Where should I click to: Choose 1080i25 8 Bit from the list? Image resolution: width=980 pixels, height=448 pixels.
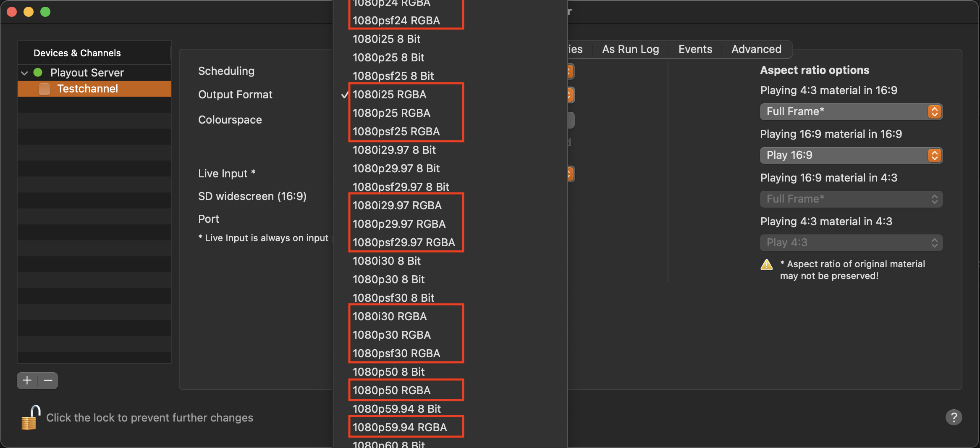click(x=450, y=39)
